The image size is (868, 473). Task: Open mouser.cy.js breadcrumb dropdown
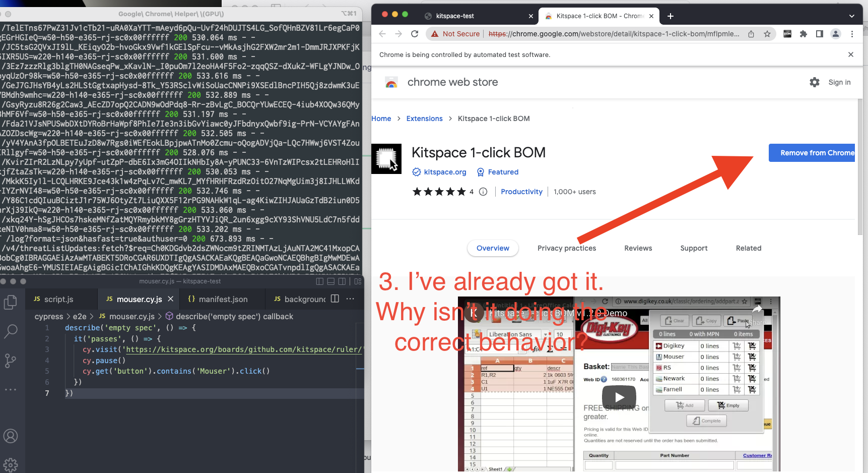(126, 316)
